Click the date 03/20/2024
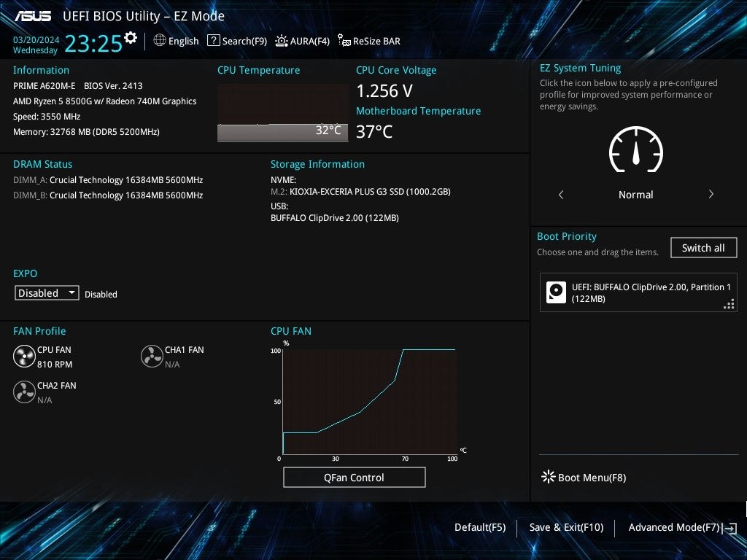Screen dimensions: 747x560 point(36,39)
